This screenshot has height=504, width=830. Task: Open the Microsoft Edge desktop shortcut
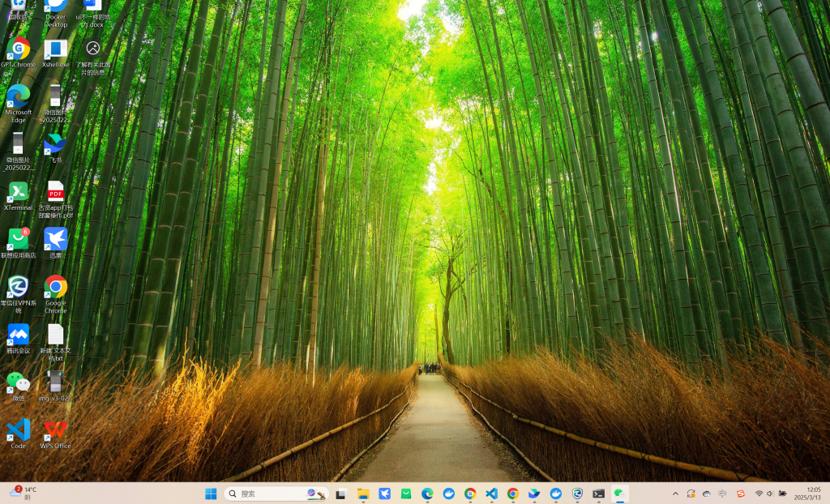tap(18, 97)
